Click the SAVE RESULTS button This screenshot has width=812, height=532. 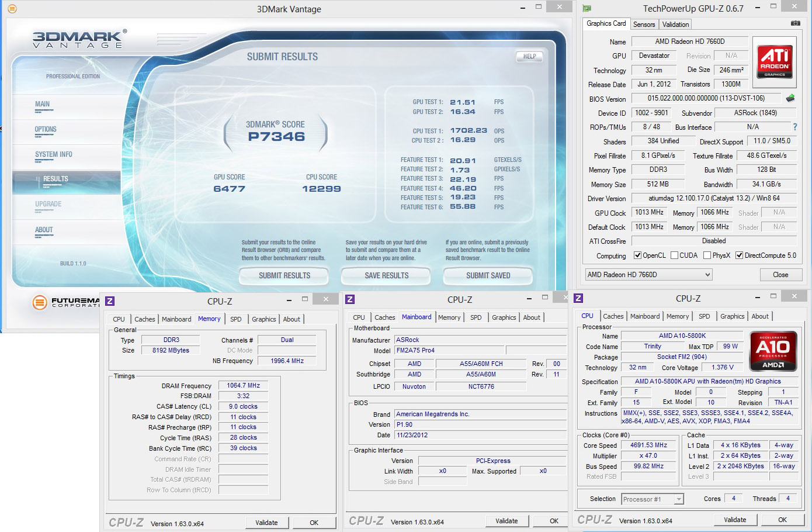pyautogui.click(x=386, y=276)
